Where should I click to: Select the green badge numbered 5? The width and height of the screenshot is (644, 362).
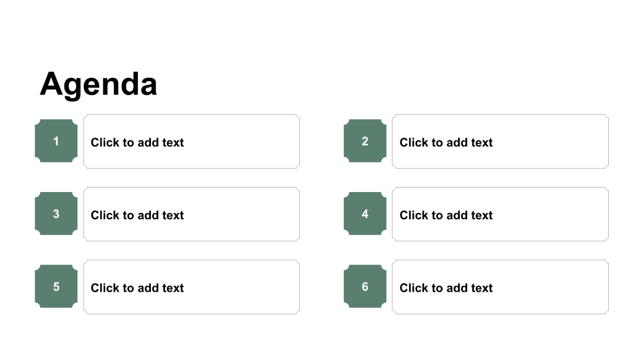click(56, 287)
